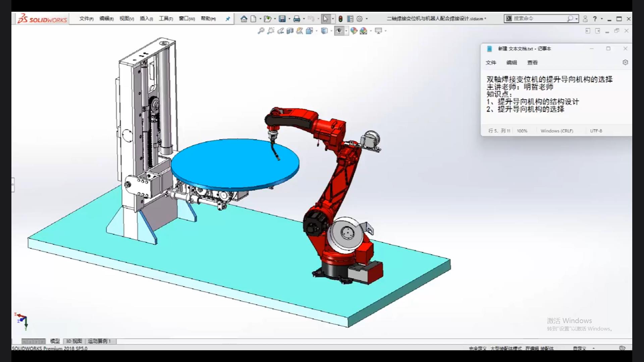Click the Edit Appearance color ball icon

click(354, 31)
